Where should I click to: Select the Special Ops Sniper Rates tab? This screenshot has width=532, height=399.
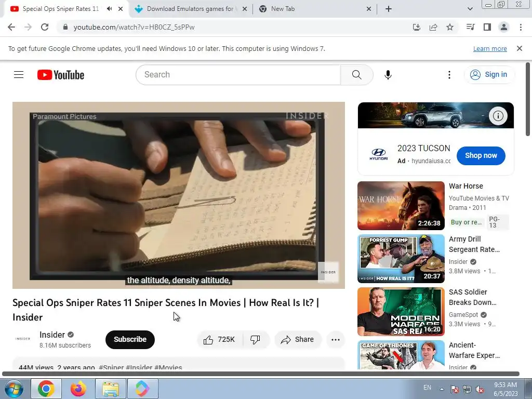[x=60, y=9]
